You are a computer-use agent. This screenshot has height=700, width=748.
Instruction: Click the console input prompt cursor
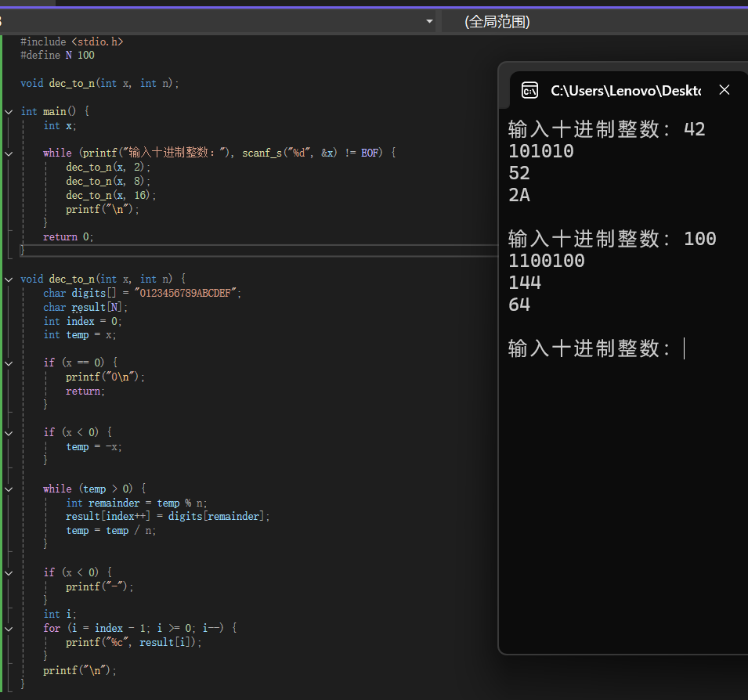click(684, 348)
